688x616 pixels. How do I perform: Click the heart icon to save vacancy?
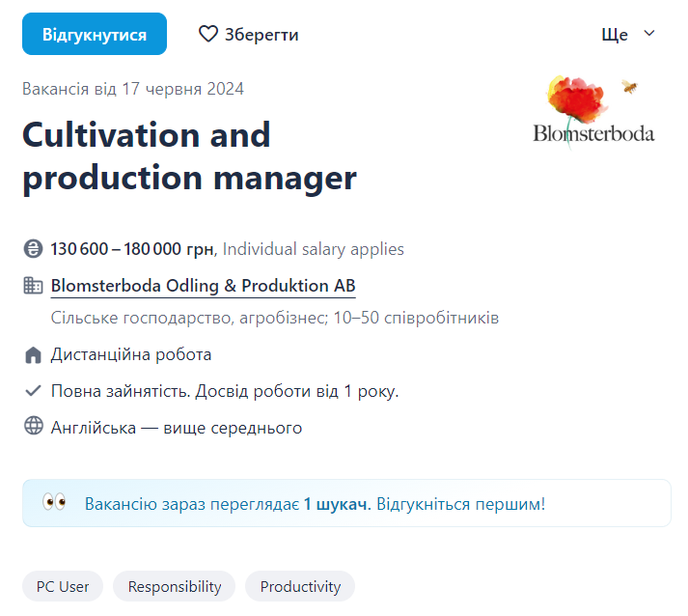[x=208, y=35]
